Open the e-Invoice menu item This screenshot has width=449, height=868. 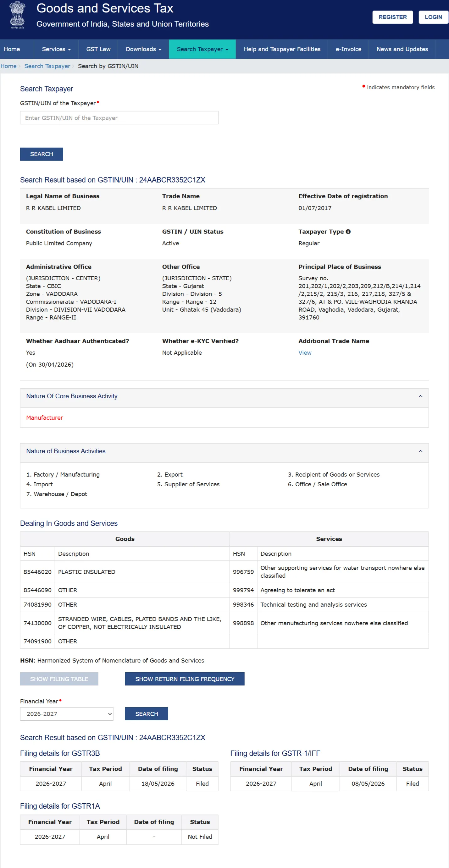pos(348,49)
